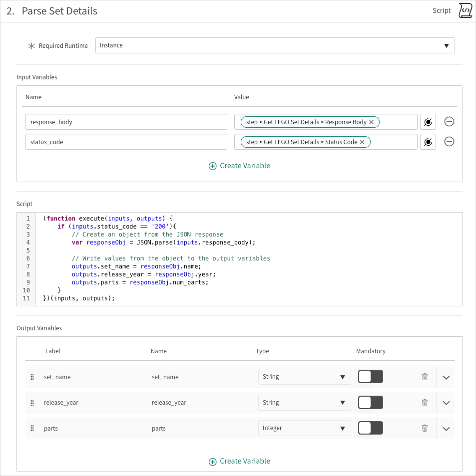The image size is (476, 476).
Task: Expand parts output variable details
Action: [446, 429]
